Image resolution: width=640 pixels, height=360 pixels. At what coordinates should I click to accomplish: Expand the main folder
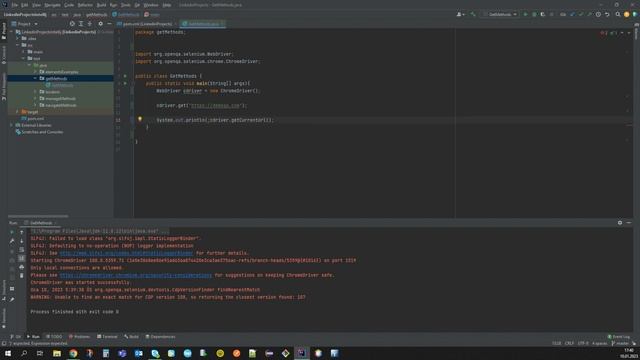coord(24,52)
